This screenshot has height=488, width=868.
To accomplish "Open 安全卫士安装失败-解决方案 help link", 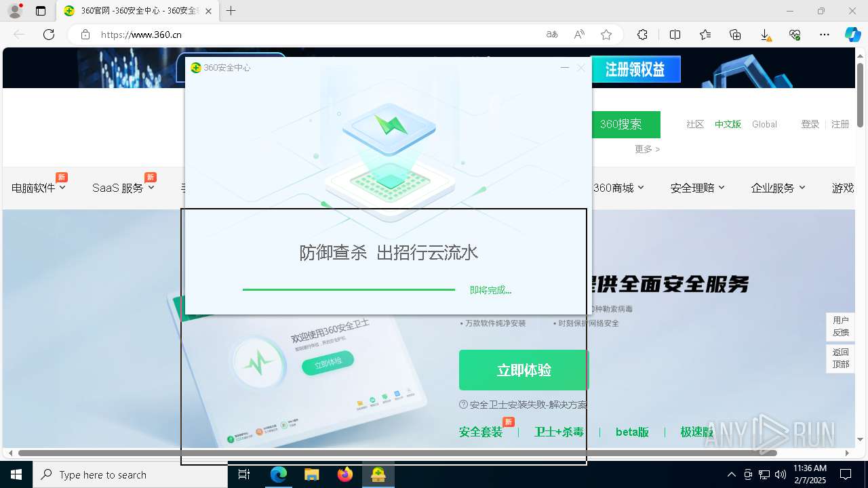I will (523, 405).
